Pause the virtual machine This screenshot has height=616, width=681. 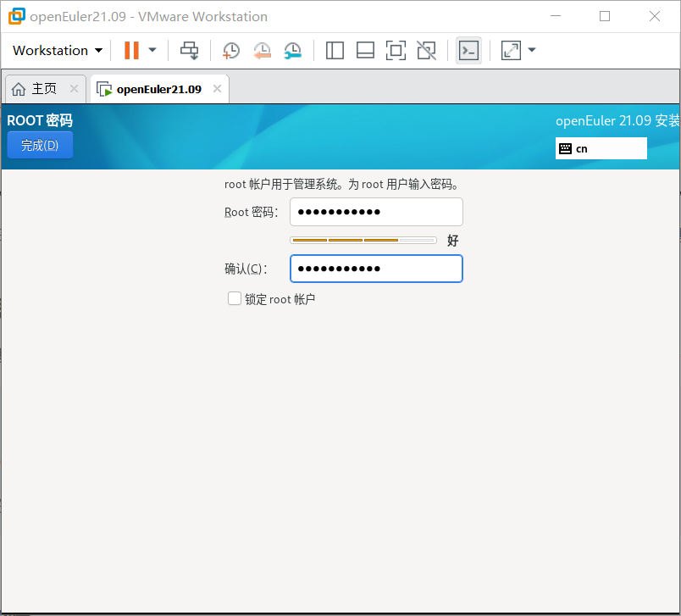pos(131,50)
